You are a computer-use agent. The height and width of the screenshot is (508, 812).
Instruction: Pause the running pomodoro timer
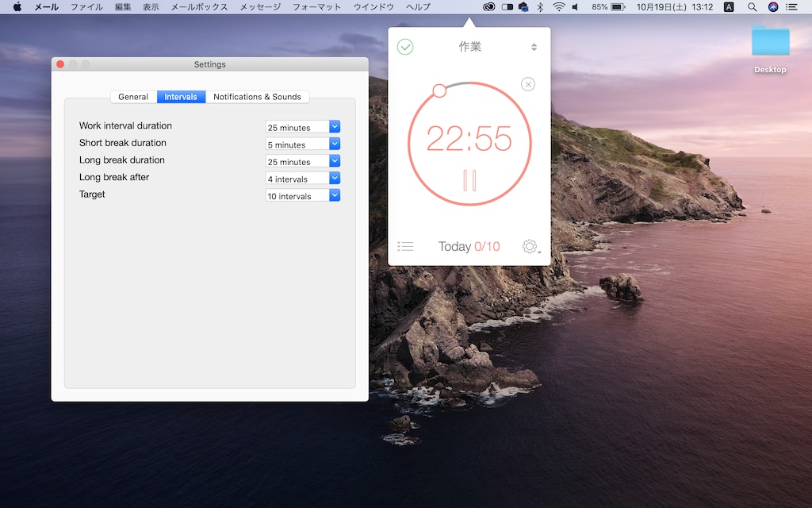[469, 180]
